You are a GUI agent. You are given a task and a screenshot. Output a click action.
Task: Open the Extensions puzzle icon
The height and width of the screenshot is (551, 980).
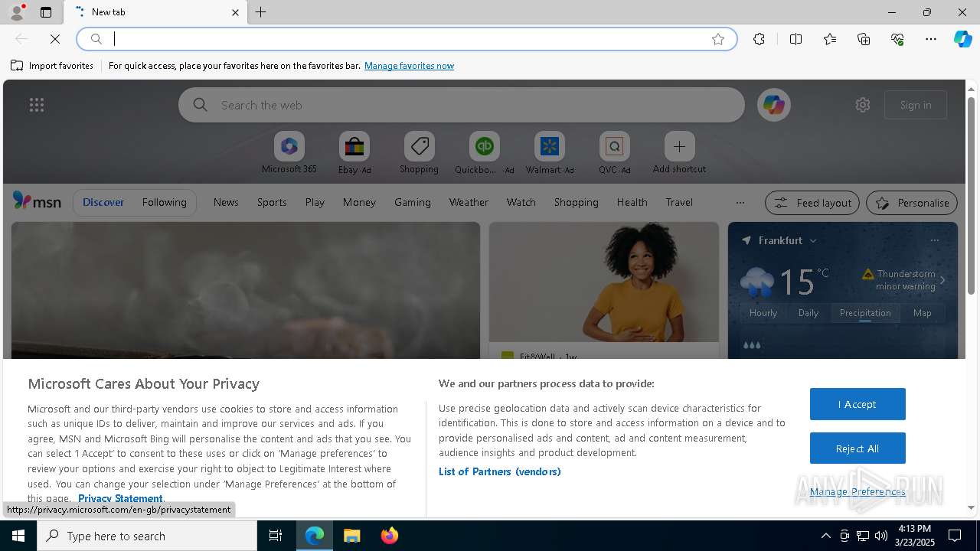click(x=759, y=39)
